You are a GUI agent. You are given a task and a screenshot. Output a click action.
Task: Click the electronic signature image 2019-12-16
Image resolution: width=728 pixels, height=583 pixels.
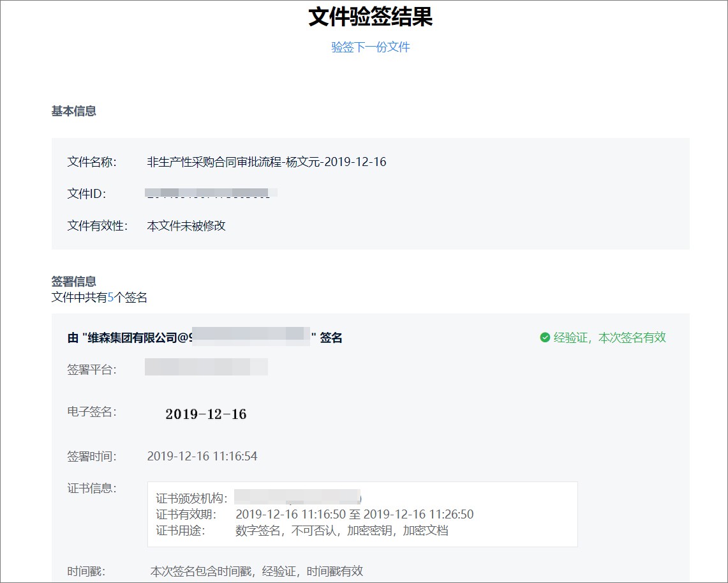(x=205, y=414)
